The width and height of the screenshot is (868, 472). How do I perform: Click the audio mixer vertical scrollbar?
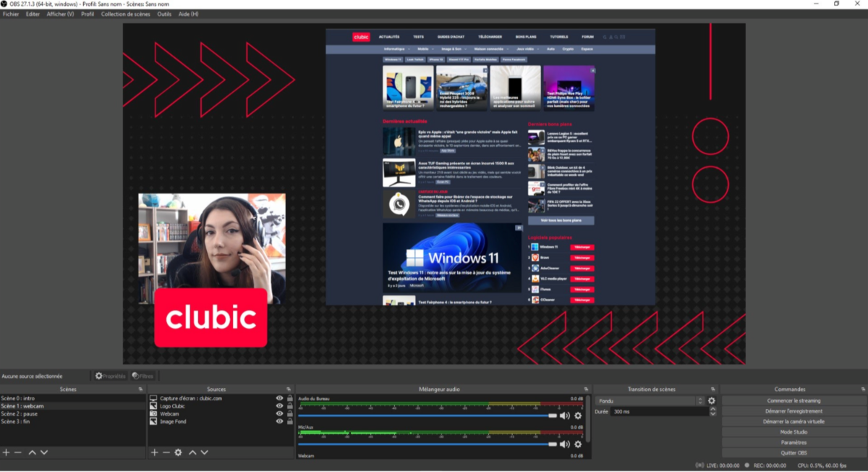[587, 418]
